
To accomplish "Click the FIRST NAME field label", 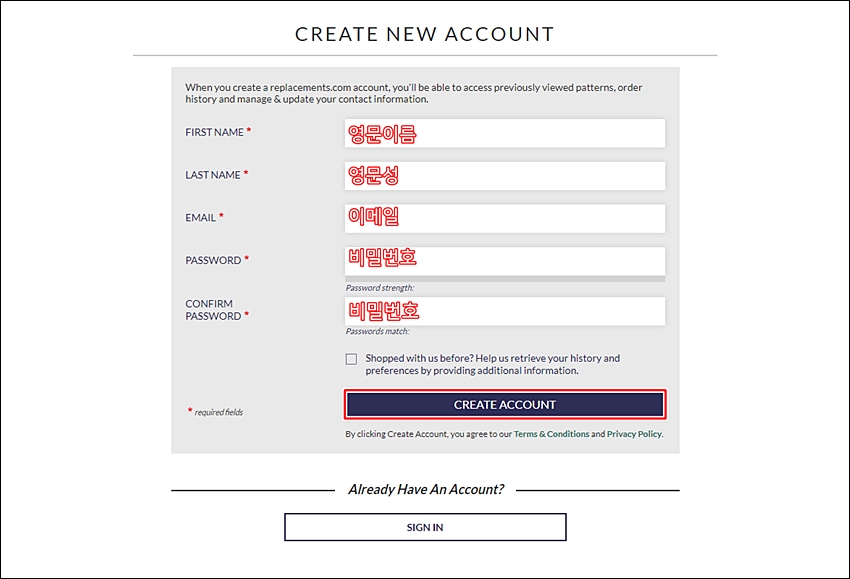I will (x=215, y=132).
